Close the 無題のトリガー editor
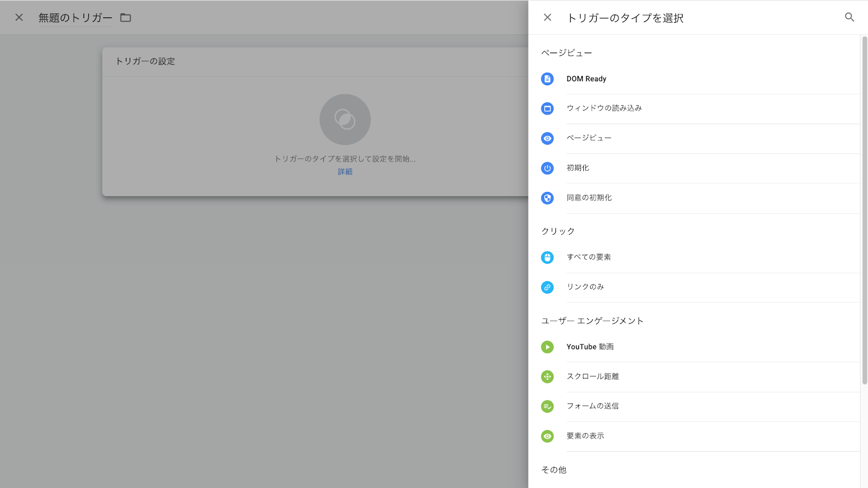The height and width of the screenshot is (488, 868). pyautogui.click(x=19, y=17)
